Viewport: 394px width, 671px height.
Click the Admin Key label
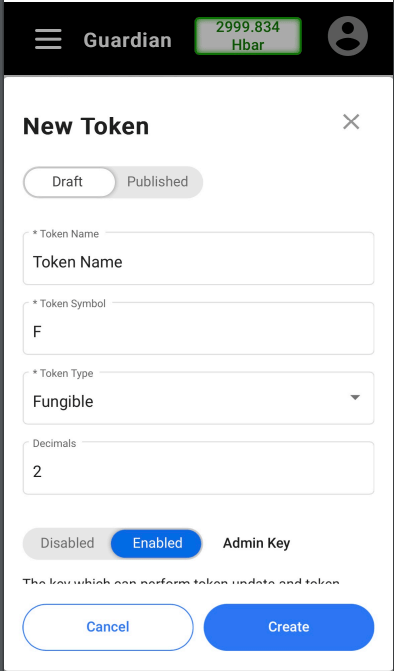[x=257, y=543]
